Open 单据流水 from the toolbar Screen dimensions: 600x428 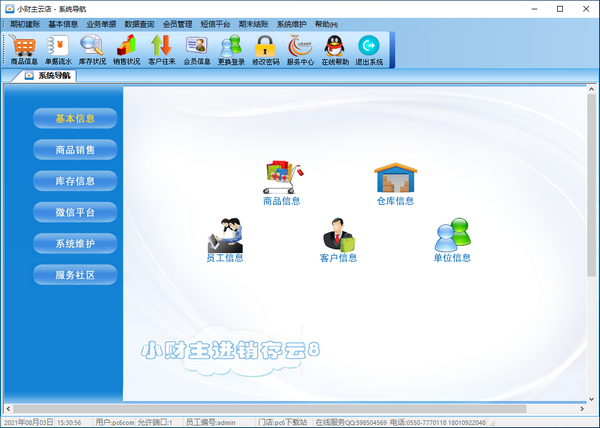click(59, 48)
